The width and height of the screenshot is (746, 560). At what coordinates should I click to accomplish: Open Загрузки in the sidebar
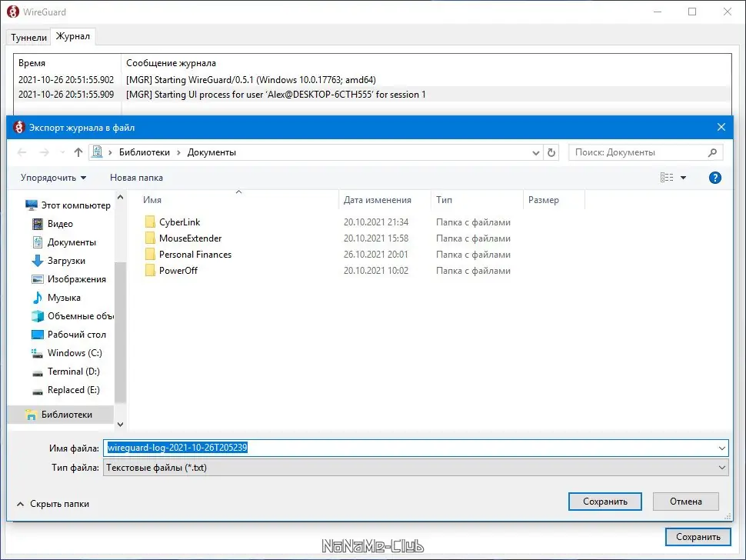point(58,261)
